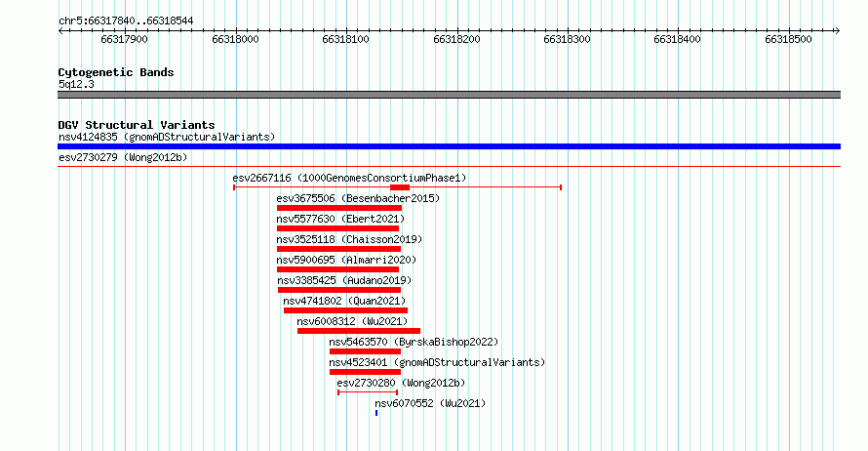Open esv2730280 (Wong2012b) variant label
This screenshot has width=868, height=451.
click(x=402, y=383)
